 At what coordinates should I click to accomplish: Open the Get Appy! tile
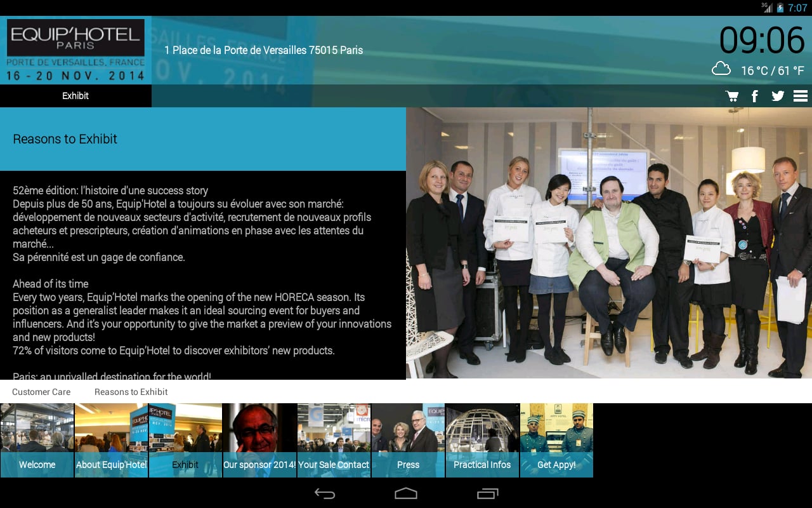556,440
